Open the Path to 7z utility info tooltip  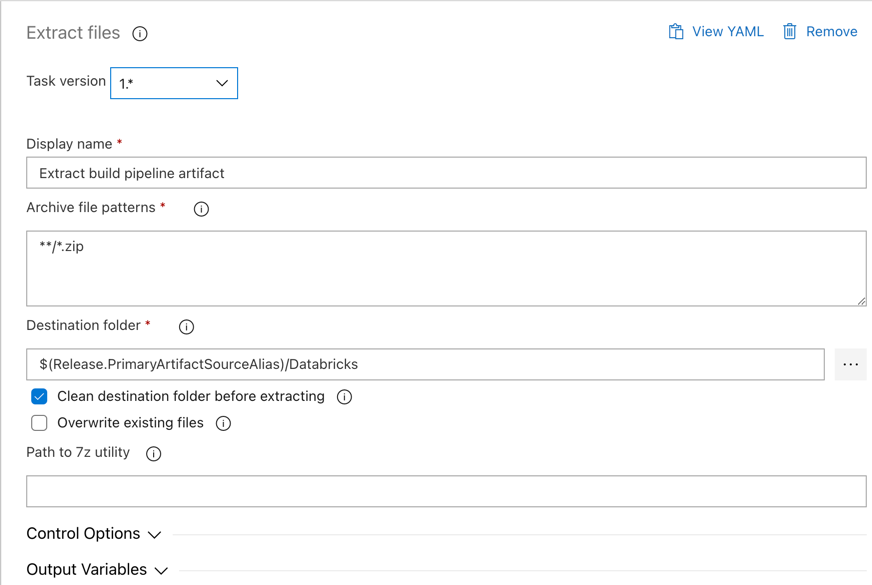point(152,452)
